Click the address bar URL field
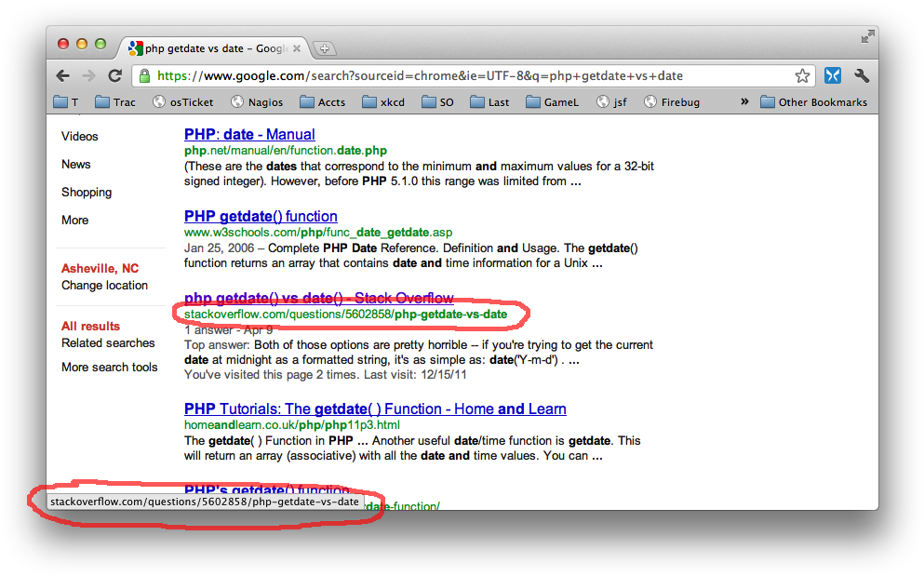Image resolution: width=924 pixels, height=576 pixels. click(x=465, y=76)
